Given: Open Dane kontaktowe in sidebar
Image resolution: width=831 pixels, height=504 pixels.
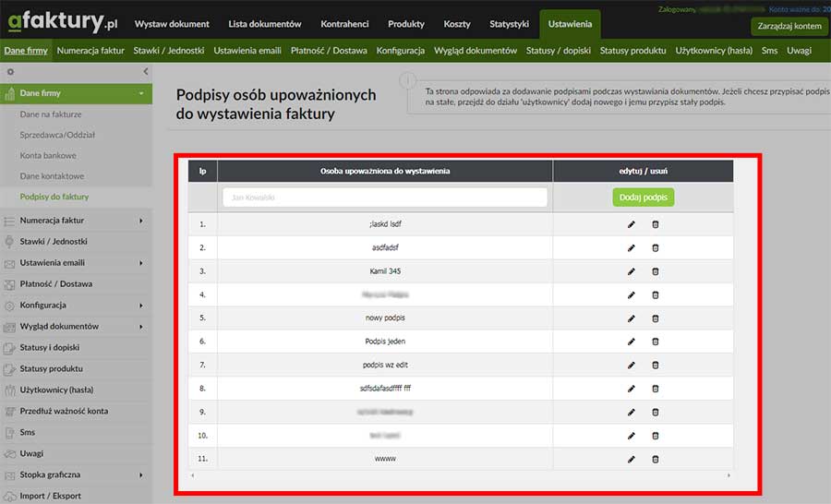Looking at the screenshot, I should [x=52, y=176].
